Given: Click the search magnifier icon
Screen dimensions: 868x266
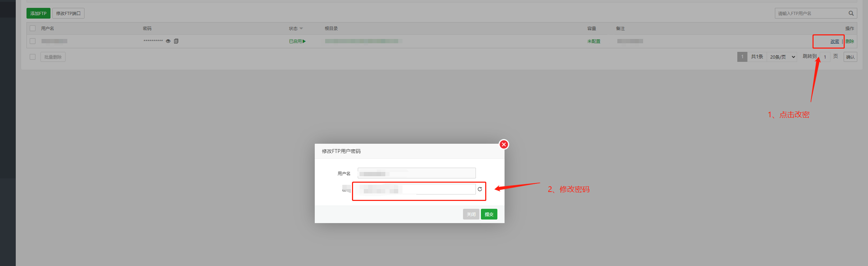Looking at the screenshot, I should tap(851, 13).
